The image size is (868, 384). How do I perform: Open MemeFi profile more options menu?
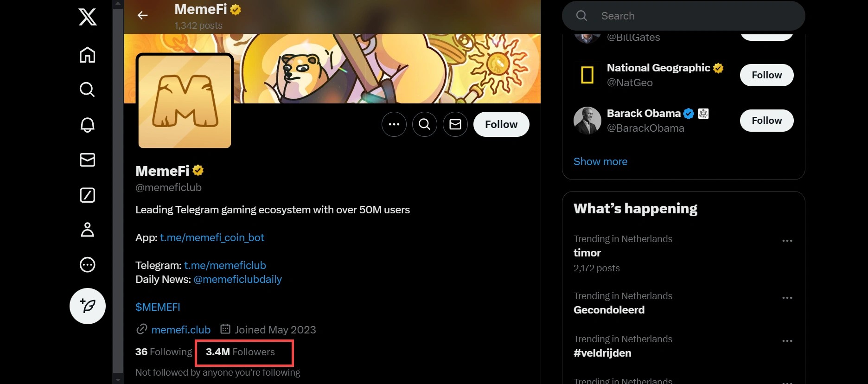[x=394, y=124]
